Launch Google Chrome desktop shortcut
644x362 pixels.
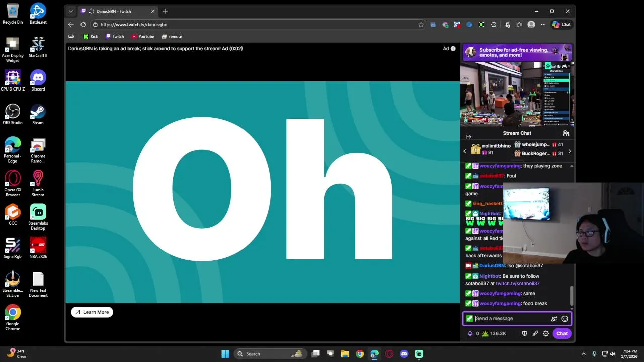(x=13, y=318)
